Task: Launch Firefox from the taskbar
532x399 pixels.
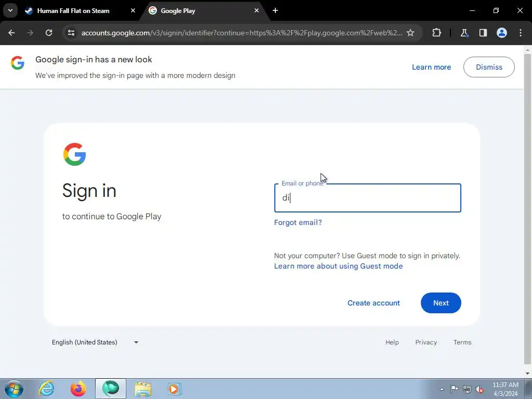Action: [78, 389]
